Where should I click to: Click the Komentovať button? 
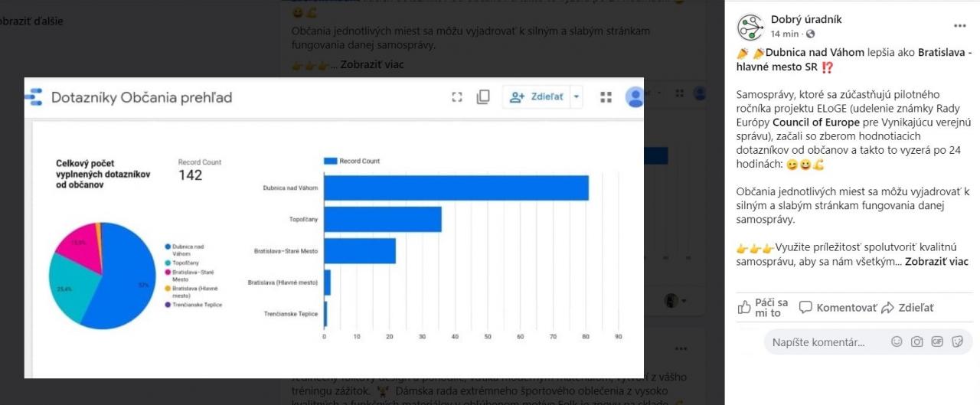coord(838,308)
